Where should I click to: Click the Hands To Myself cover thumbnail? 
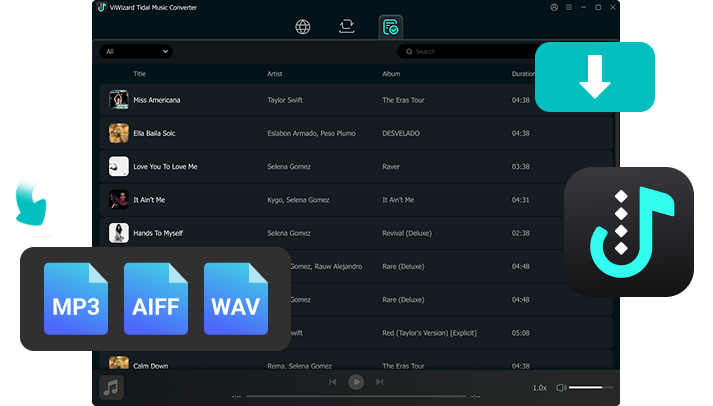coord(119,233)
